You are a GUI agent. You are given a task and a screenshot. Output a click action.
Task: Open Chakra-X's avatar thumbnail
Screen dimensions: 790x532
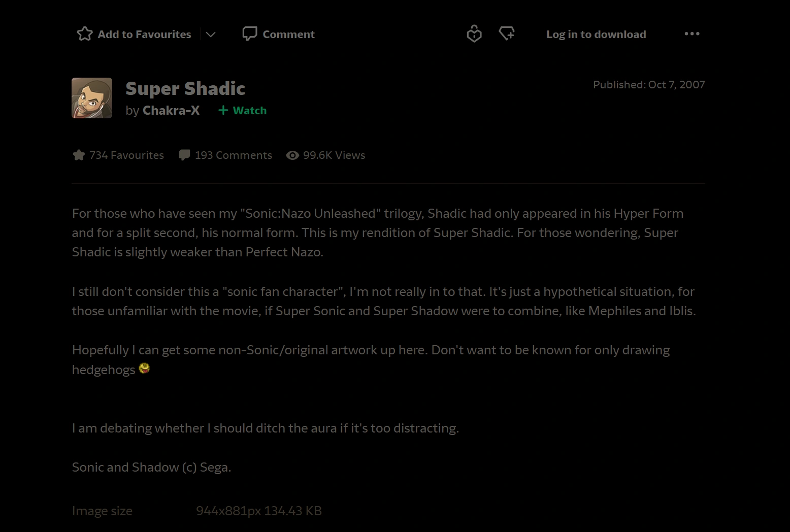[92, 98]
